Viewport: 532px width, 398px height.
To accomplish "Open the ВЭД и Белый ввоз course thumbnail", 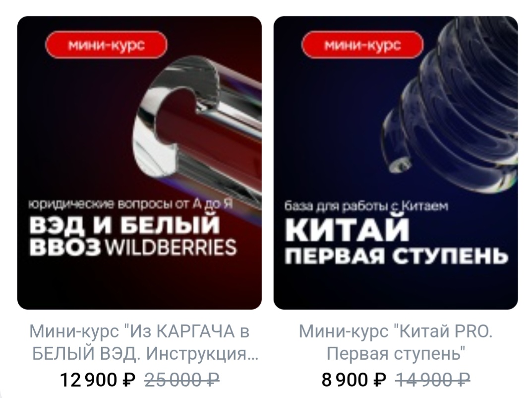I will tap(139, 163).
